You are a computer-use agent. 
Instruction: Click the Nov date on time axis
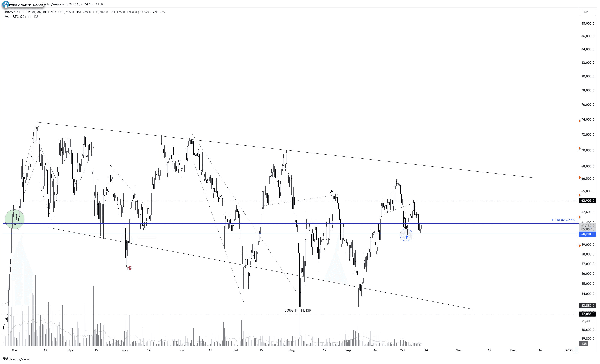pyautogui.click(x=459, y=350)
